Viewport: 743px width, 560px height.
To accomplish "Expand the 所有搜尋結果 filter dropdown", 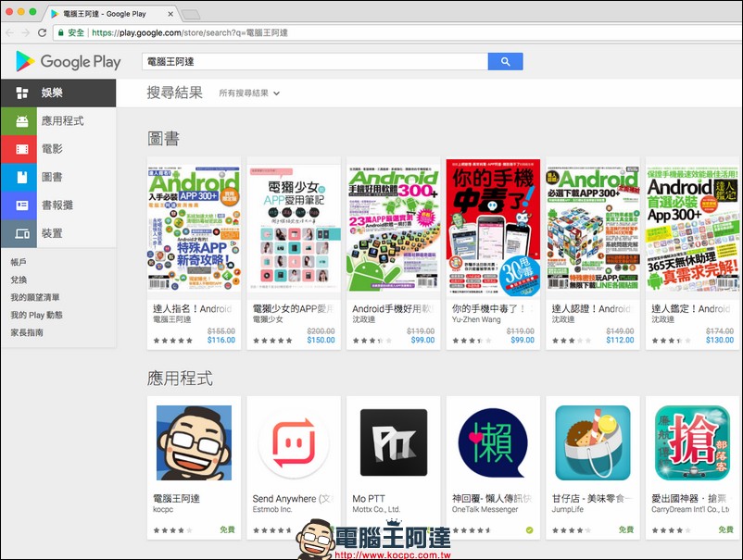I will coord(249,93).
